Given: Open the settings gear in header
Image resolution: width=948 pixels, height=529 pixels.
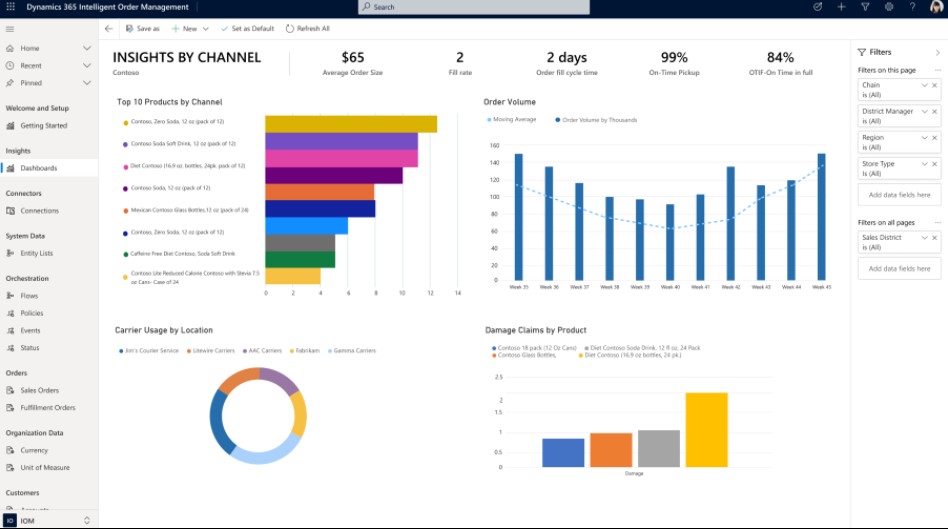Looking at the screenshot, I should point(889,7).
